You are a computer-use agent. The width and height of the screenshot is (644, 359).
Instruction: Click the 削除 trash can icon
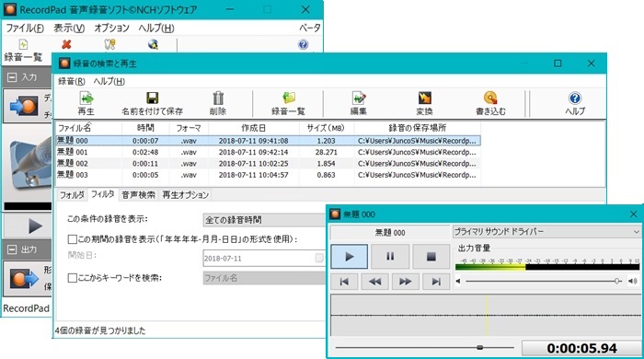point(218,98)
